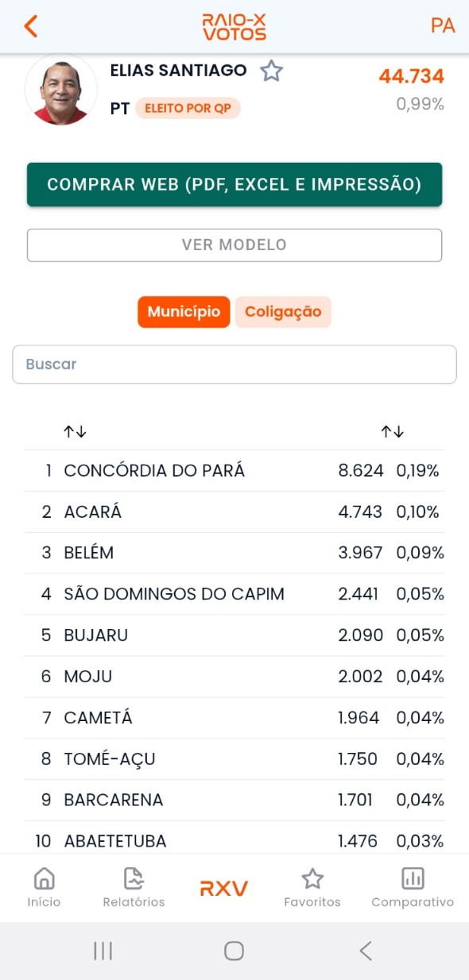The width and height of the screenshot is (469, 980).
Task: Sort by municipality name arrows
Action: click(76, 431)
